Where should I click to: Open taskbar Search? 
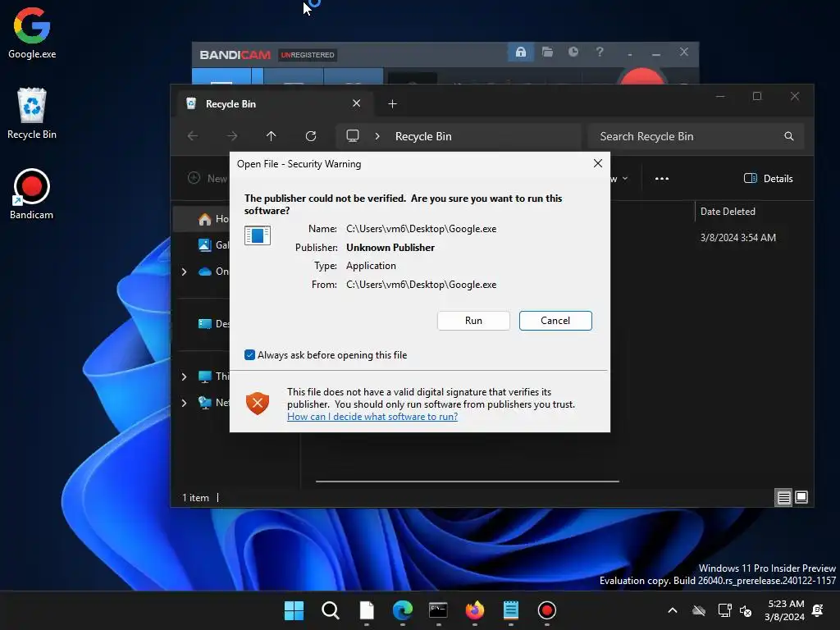point(330,610)
